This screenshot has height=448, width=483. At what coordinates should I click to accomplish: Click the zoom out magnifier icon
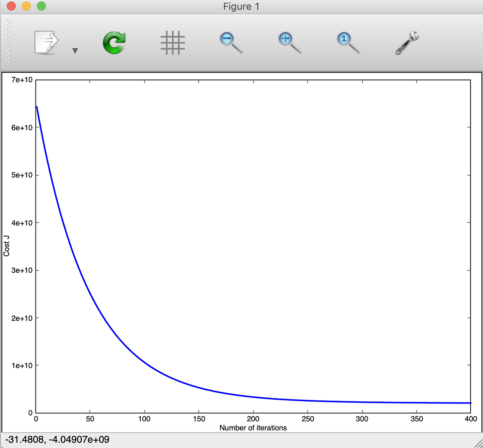(x=231, y=43)
